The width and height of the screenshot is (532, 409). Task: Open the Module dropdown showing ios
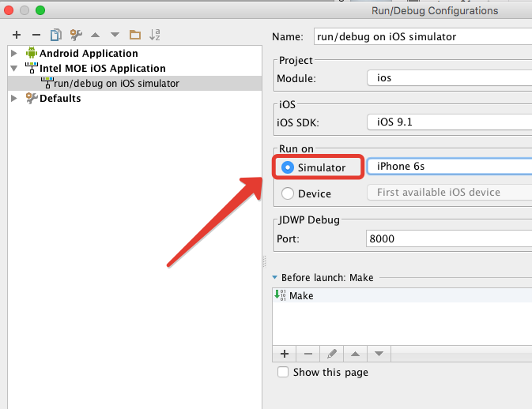[450, 78]
